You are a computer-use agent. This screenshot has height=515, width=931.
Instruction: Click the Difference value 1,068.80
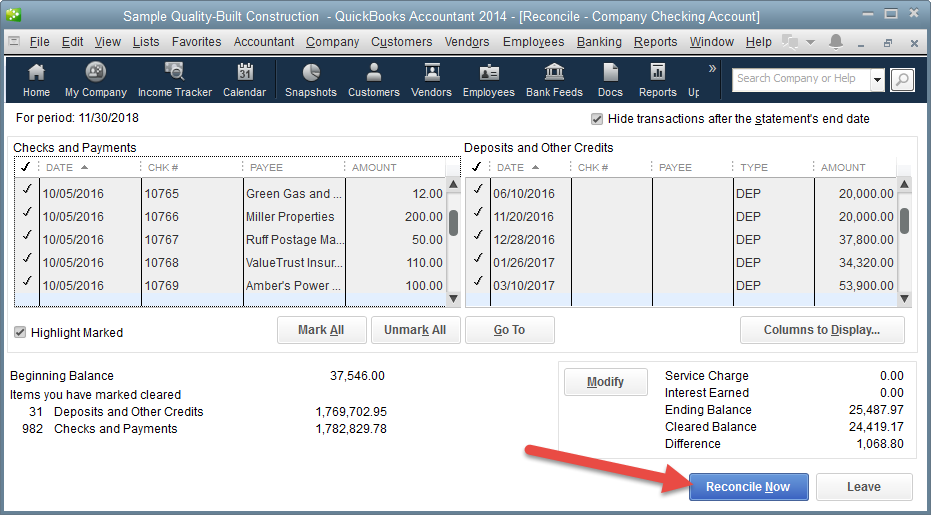click(x=880, y=444)
